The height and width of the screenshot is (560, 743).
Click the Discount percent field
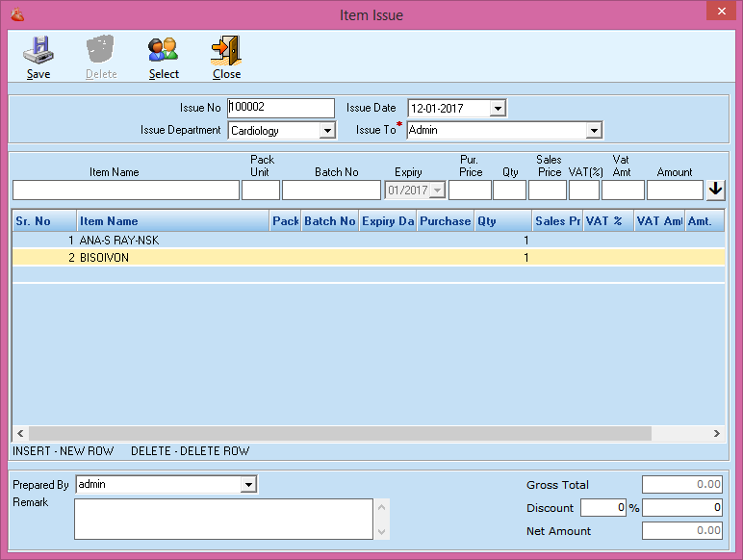[x=602, y=507]
